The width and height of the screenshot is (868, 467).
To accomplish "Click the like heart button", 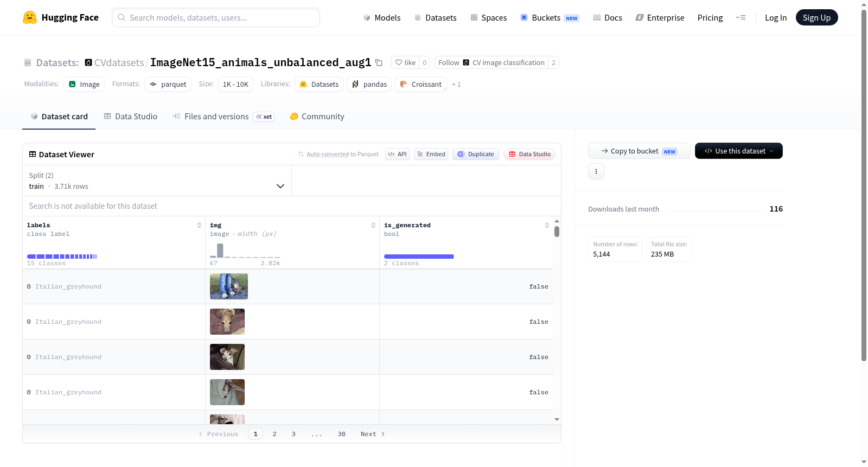I will (405, 62).
